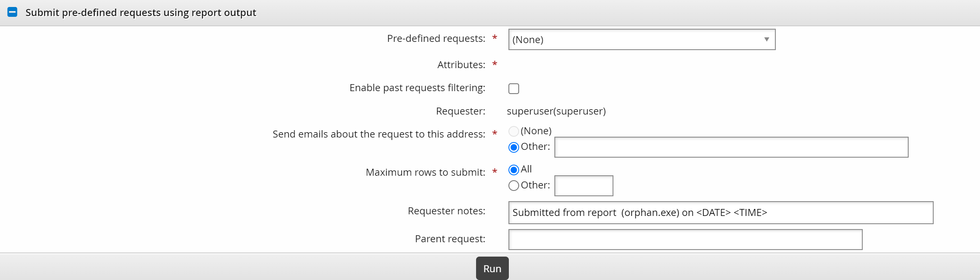Viewport: 980px width, 280px height.
Task: Click the arrow of the Pre-defined requests combo box
Action: (x=766, y=39)
